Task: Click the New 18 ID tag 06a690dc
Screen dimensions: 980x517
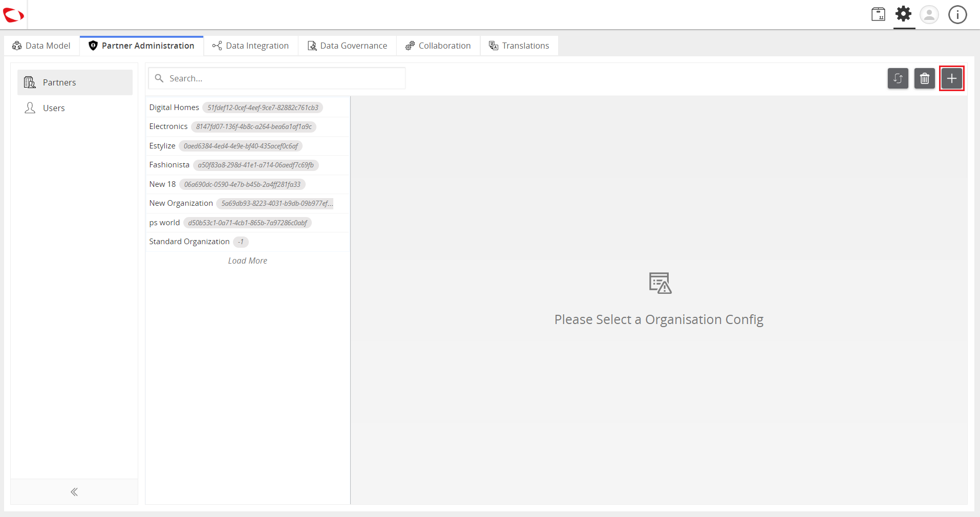Action: (x=242, y=184)
